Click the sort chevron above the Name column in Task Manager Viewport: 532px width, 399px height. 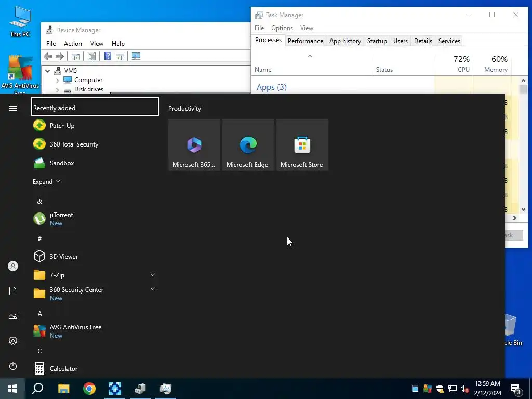(310, 56)
